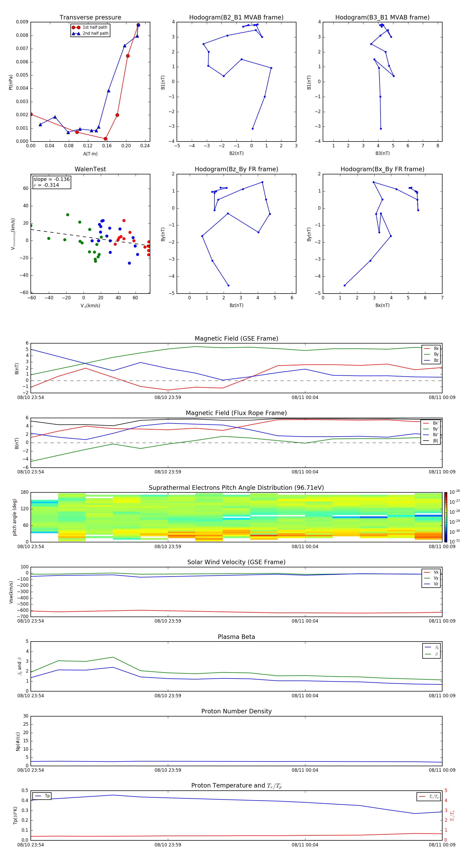Click the 'V_remaining(km/s)' y-axis label
The height and width of the screenshot is (868, 473).
point(13,234)
